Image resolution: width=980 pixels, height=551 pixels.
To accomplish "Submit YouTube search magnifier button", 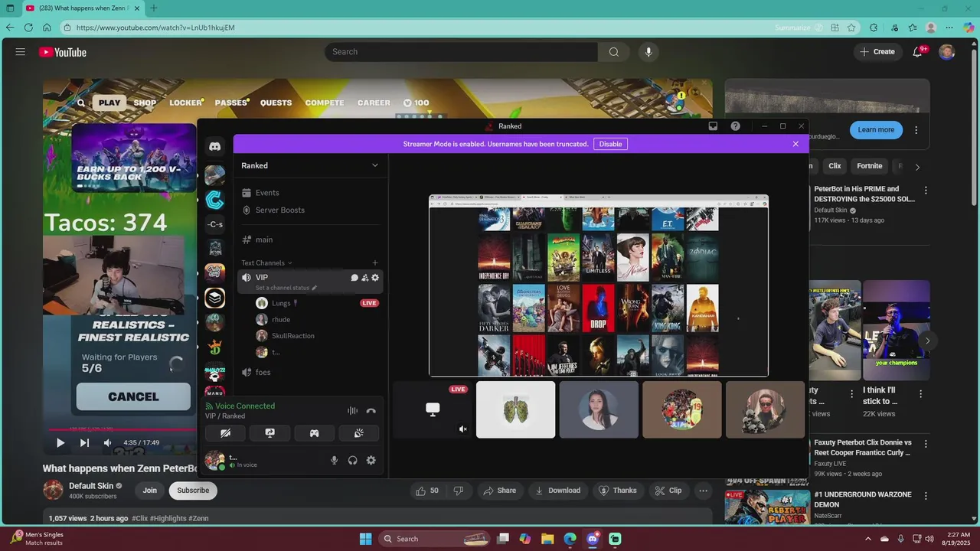I will tap(613, 52).
